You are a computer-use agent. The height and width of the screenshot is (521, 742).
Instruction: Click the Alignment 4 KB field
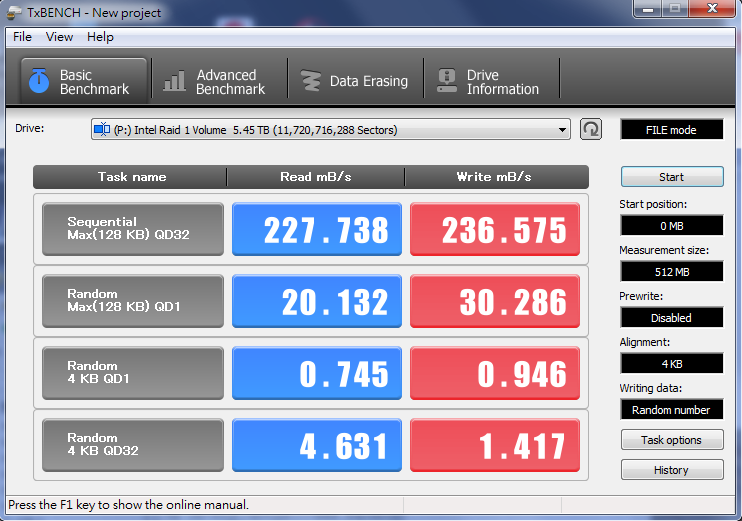[x=672, y=363]
